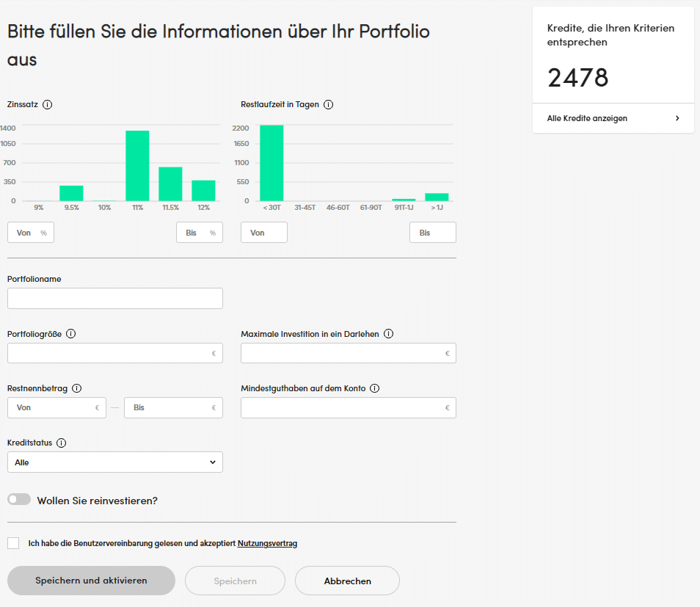Click the Maximale Investition euro field
Image resolution: width=700 pixels, height=607 pixels.
pyautogui.click(x=349, y=353)
